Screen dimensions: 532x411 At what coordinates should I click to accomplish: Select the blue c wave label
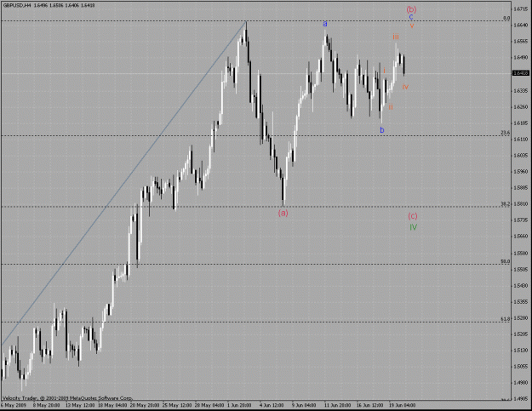[x=411, y=17]
